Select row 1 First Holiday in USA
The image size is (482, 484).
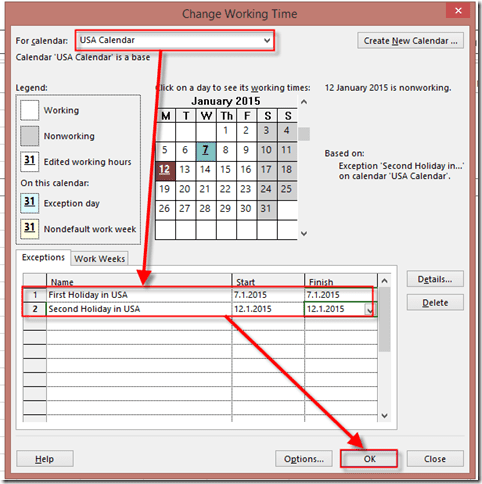point(200,295)
